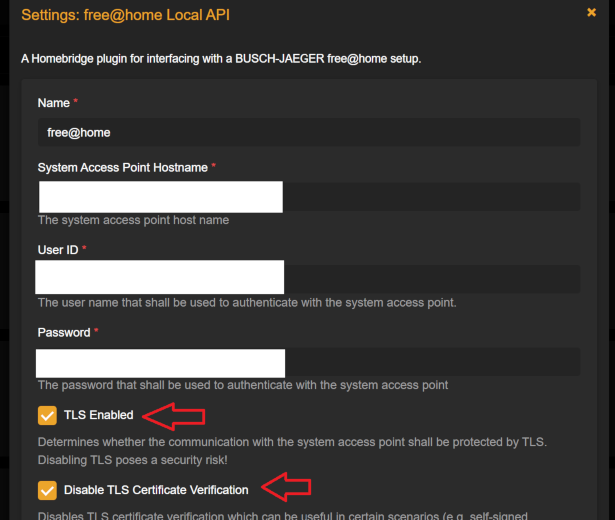Close the free@home Local API settings dialog
The width and height of the screenshot is (615, 520).
point(591,13)
